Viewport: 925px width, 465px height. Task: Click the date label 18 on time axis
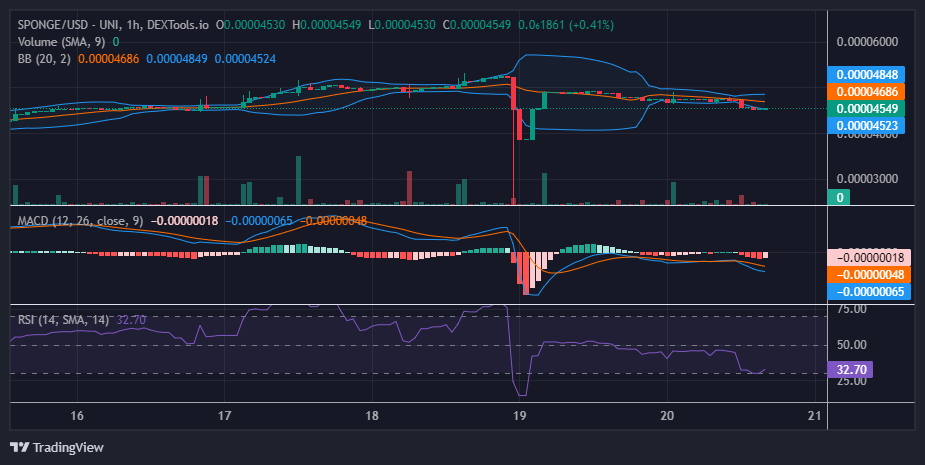(372, 415)
